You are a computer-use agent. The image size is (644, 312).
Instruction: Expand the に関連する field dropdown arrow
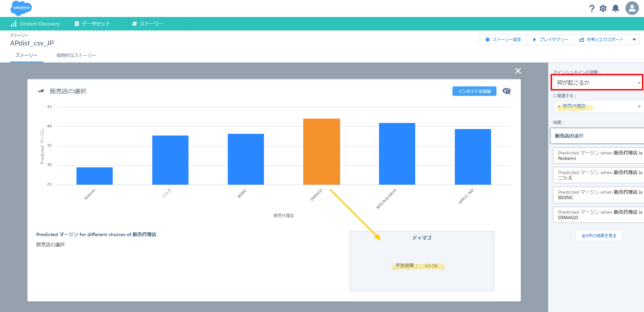pos(639,106)
